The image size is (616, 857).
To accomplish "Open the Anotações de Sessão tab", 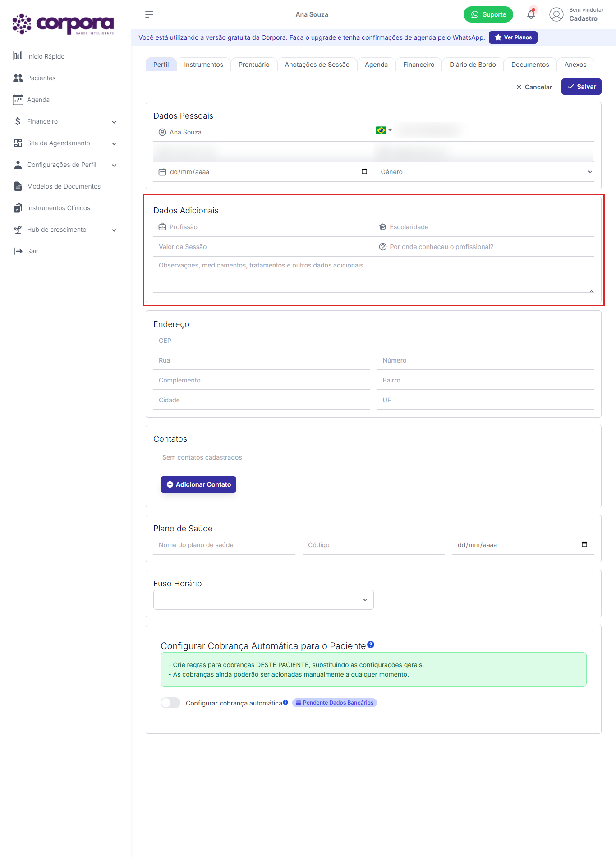I will coord(317,65).
